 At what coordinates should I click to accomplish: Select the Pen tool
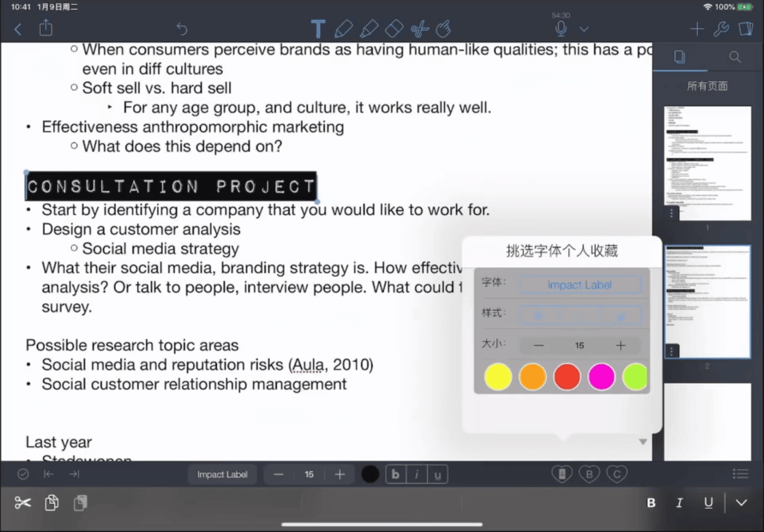tap(344, 29)
